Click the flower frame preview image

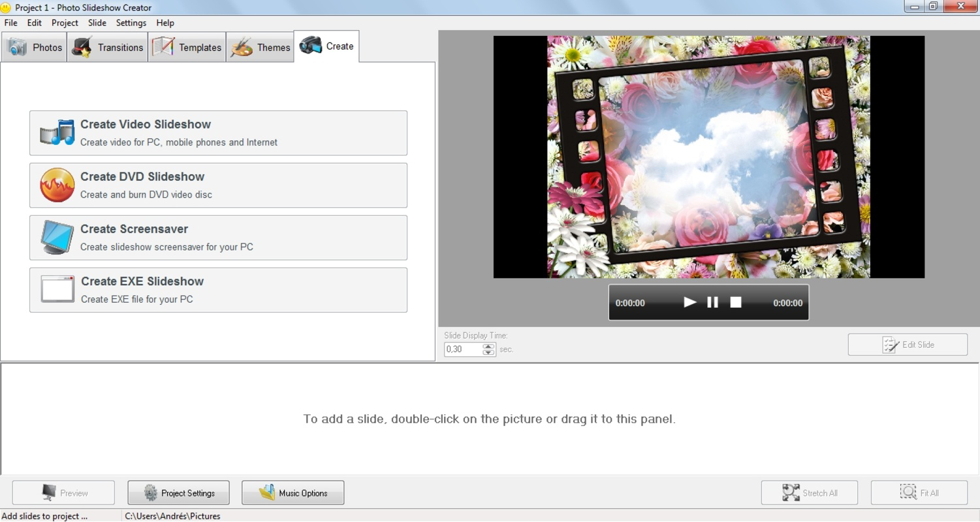click(x=708, y=157)
